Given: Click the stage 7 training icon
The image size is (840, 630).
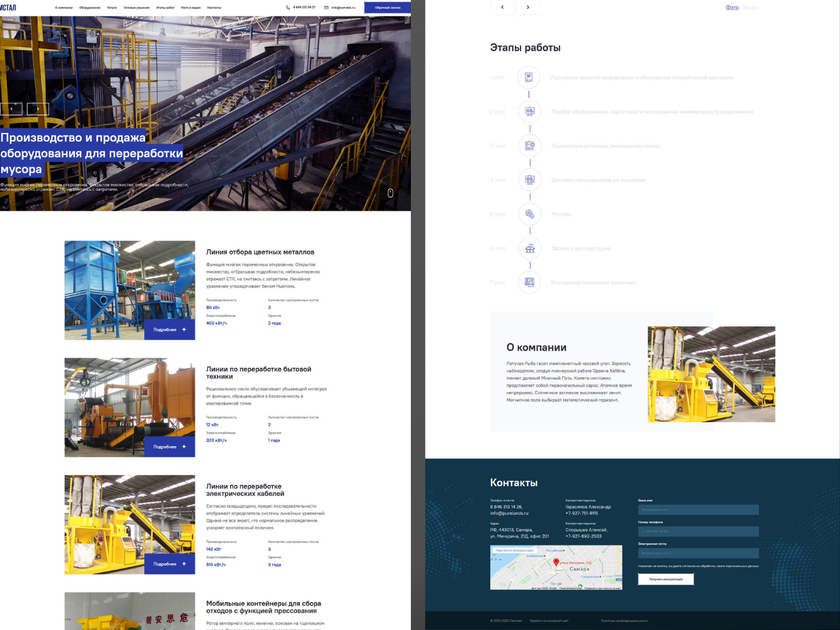Looking at the screenshot, I should 529,282.
